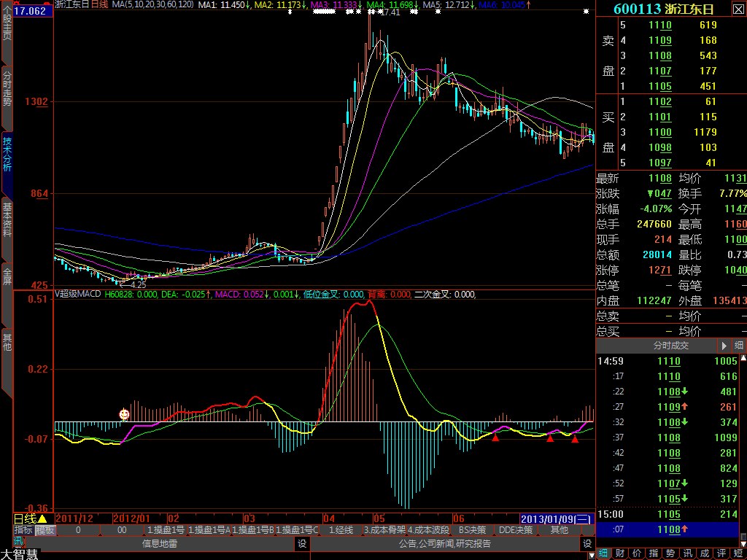The width and height of the screenshot is (747, 560).
Task: Open the period selector 日线 at bottom left
Action: tap(25, 519)
